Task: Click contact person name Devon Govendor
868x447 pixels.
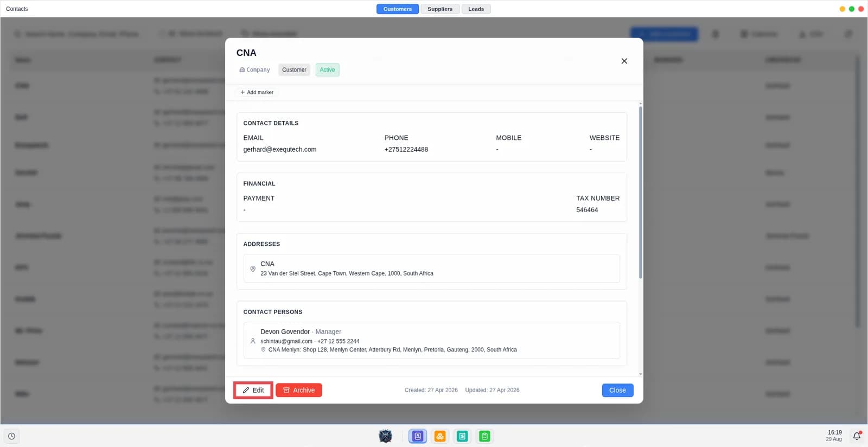Action: point(285,331)
